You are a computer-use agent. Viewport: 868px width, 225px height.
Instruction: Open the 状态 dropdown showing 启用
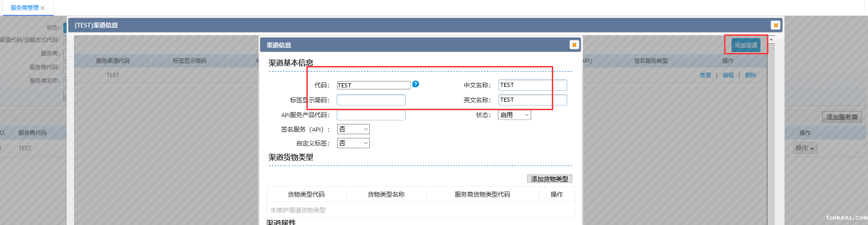[515, 115]
